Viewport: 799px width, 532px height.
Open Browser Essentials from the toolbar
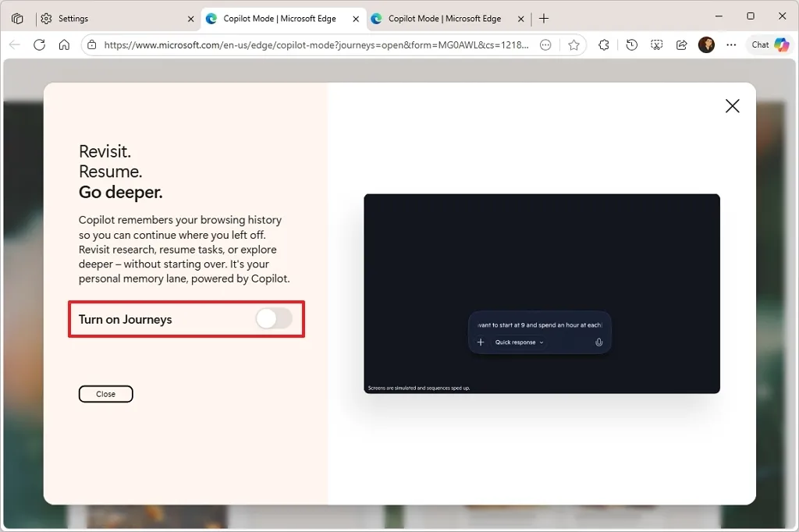click(604, 44)
